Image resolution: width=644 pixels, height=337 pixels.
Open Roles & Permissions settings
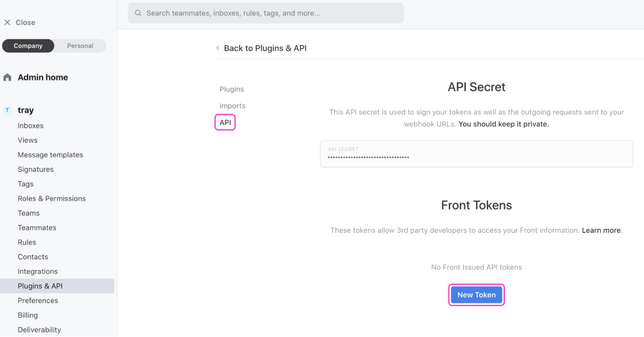pyautogui.click(x=52, y=199)
